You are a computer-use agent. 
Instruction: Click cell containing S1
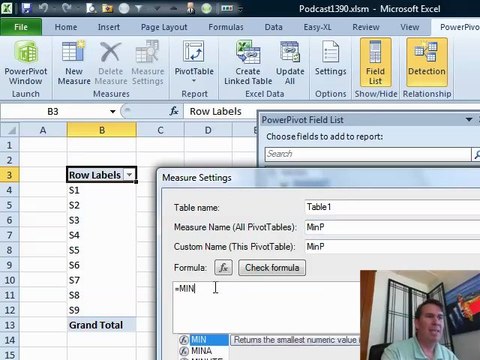102,190
